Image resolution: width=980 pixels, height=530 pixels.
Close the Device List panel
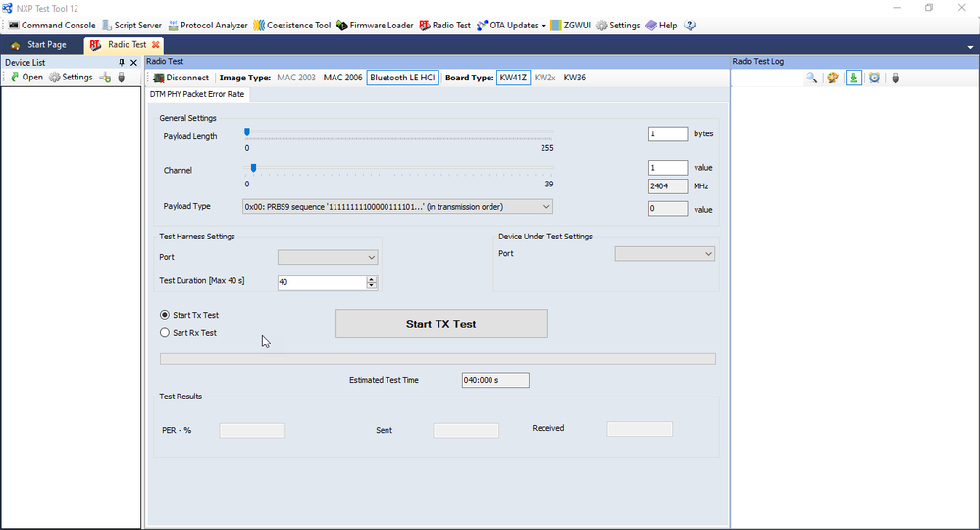(x=133, y=63)
